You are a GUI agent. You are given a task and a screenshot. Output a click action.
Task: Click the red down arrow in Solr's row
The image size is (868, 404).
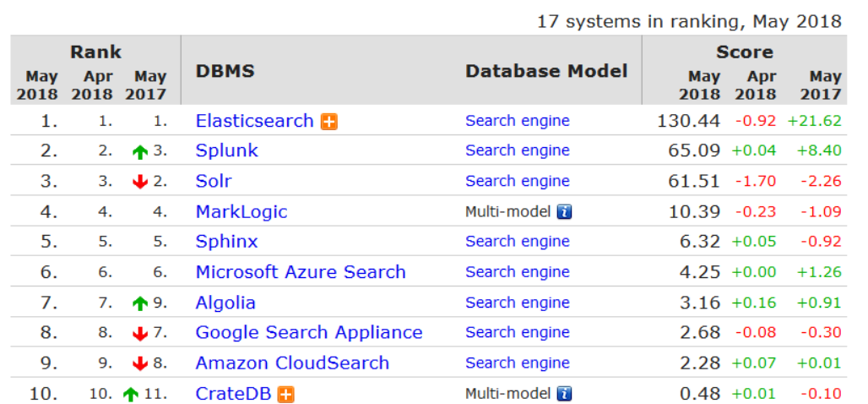(x=140, y=183)
